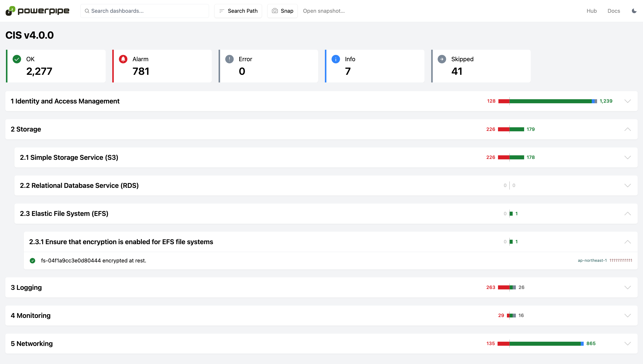Click the blue Info icon
Image resolution: width=643 pixels, height=364 pixels.
coord(335,59)
